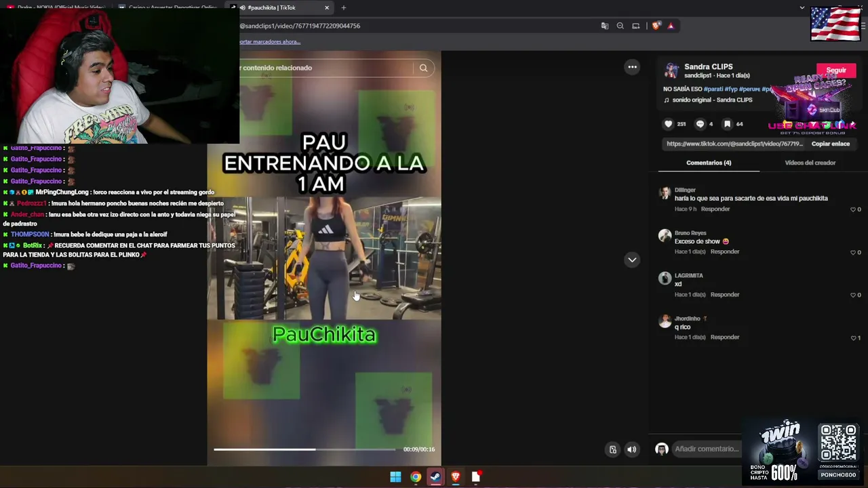The height and width of the screenshot is (488, 868).
Task: Reply to LAGRIMITA's comment
Action: click(725, 294)
